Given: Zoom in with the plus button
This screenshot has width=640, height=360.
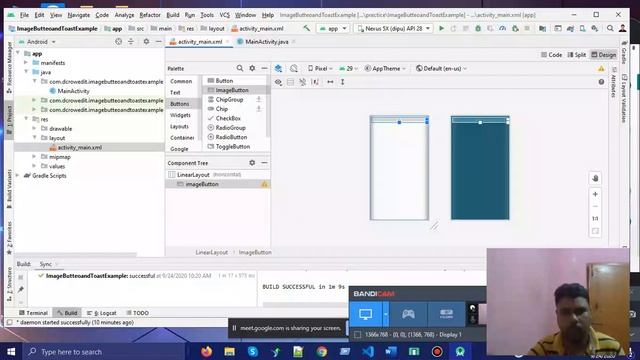Looking at the screenshot, I should coord(595,194).
